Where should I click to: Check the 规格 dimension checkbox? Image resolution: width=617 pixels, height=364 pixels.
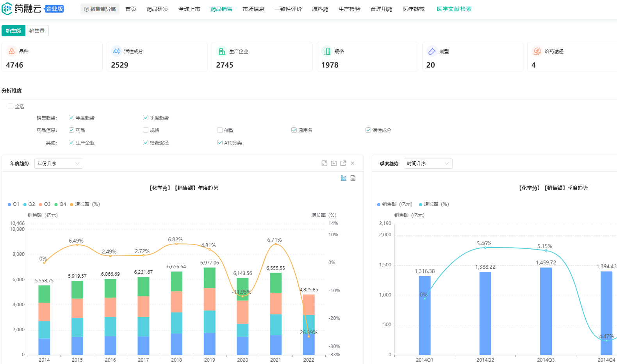(x=146, y=130)
